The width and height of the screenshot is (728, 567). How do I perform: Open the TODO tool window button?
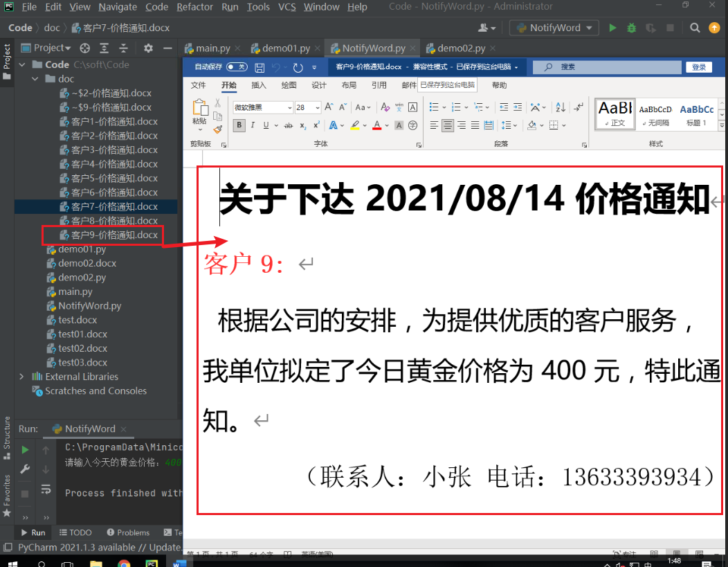(75, 532)
